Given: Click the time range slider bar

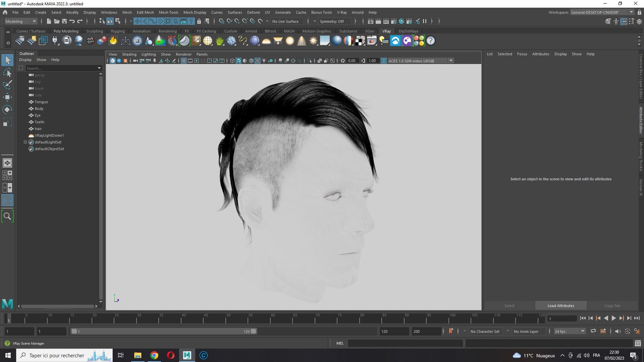Looking at the screenshot, I should point(164,331).
